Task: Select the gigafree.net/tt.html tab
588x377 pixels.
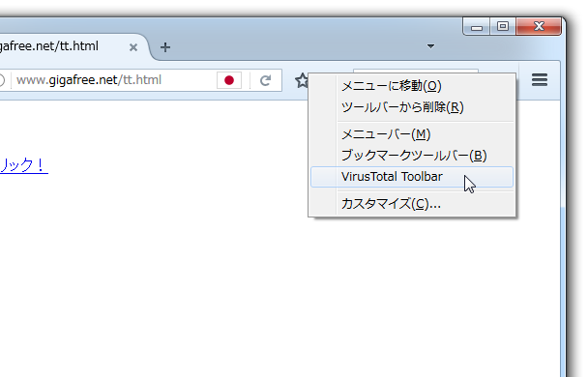Action: [x=72, y=46]
